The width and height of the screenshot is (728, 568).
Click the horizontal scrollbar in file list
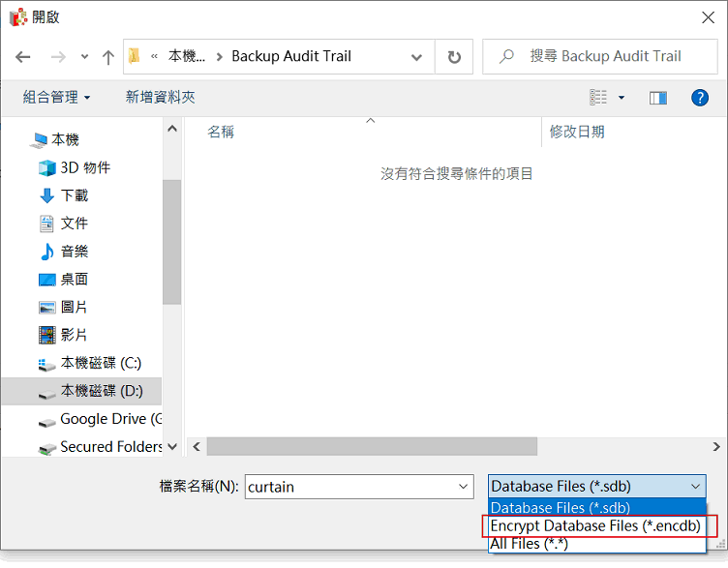[372, 446]
